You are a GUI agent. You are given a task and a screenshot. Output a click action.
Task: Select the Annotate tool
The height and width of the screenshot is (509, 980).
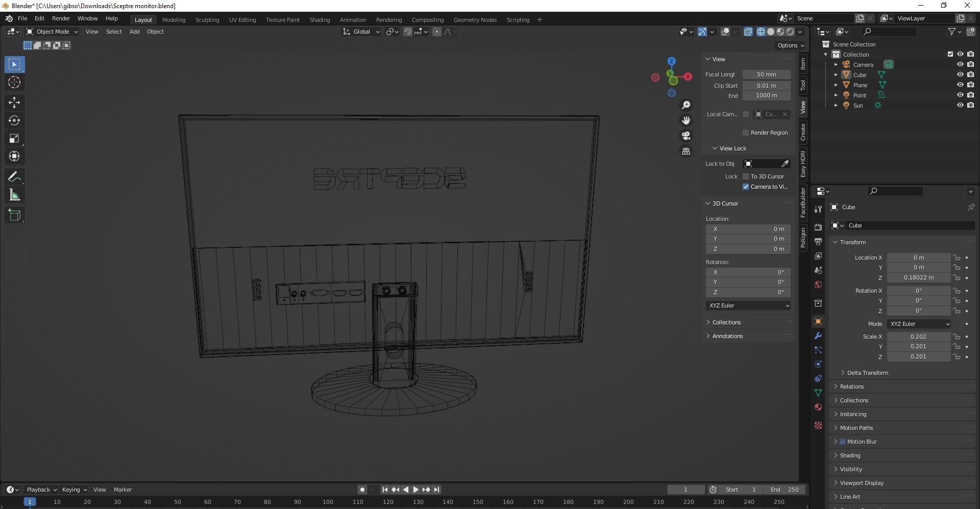click(x=14, y=176)
